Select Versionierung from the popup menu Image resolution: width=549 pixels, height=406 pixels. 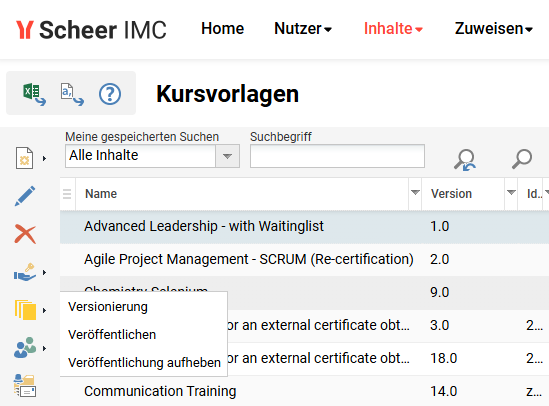pos(108,307)
